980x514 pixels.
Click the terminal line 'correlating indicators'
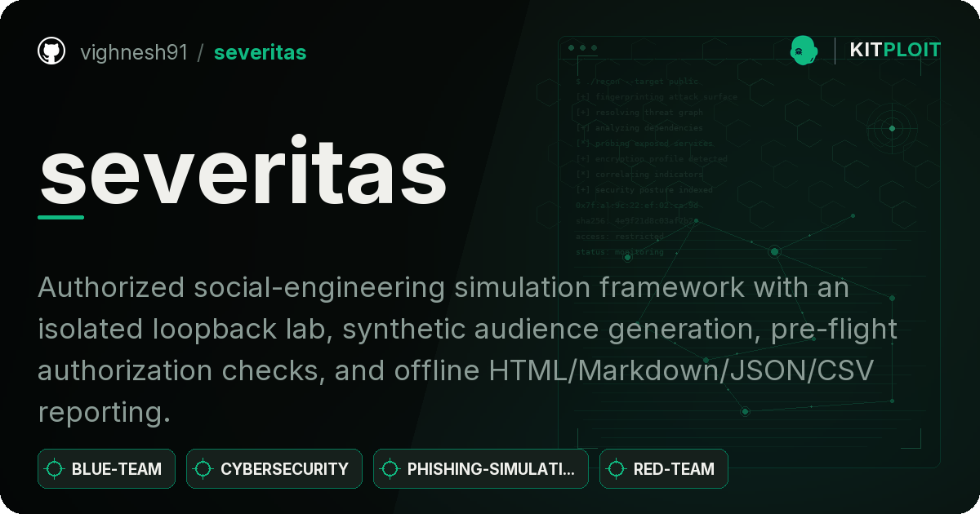coord(639,175)
